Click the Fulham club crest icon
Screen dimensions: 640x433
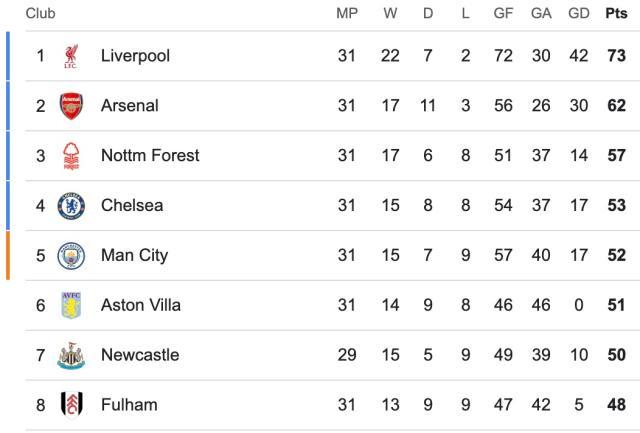(71, 405)
